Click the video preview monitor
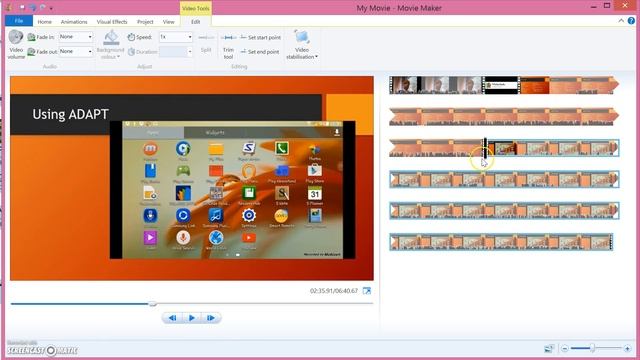This screenshot has width=640, height=360. [192, 178]
